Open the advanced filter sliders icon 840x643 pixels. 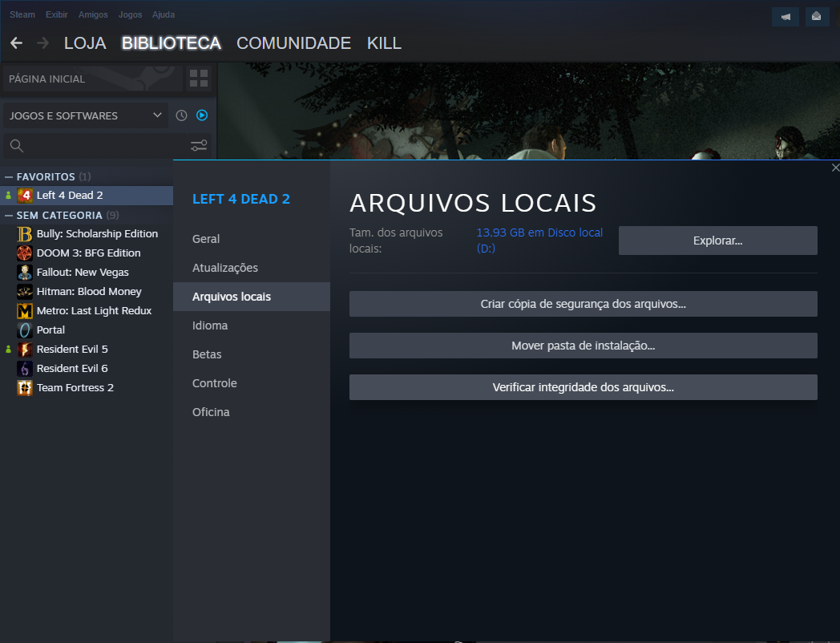[x=199, y=145]
